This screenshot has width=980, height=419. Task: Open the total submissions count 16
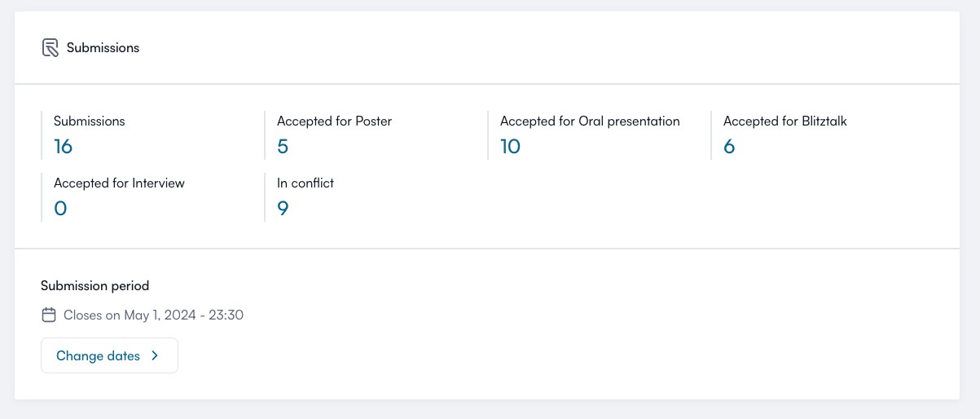[63, 147]
